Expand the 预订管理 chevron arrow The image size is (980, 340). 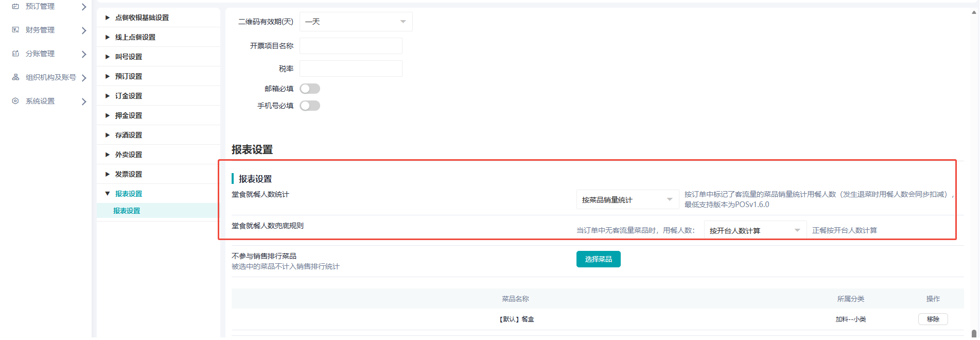(84, 7)
